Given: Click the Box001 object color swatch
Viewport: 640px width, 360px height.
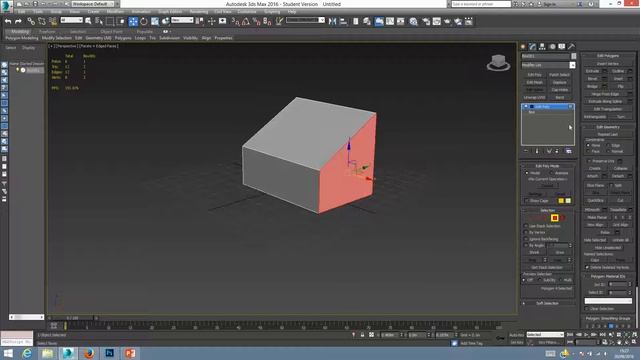Looking at the screenshot, I should (x=573, y=56).
